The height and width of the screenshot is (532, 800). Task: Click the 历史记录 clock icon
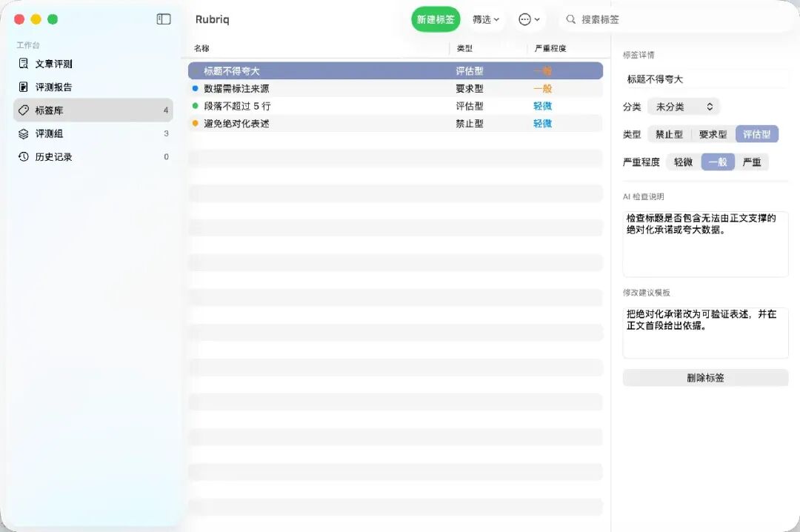23,157
